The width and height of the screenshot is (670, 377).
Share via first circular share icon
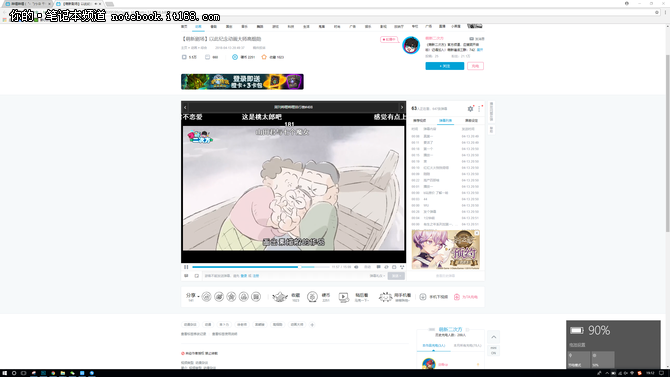pos(206,297)
